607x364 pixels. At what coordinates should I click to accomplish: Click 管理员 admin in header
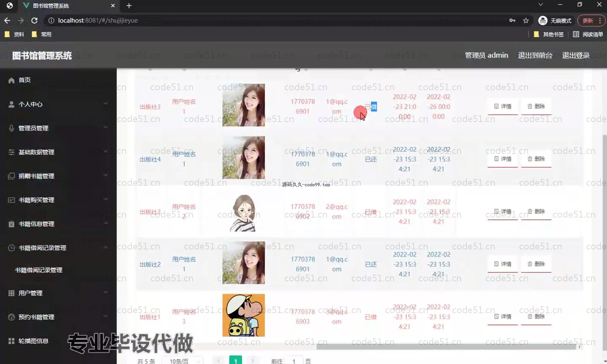[x=486, y=55]
